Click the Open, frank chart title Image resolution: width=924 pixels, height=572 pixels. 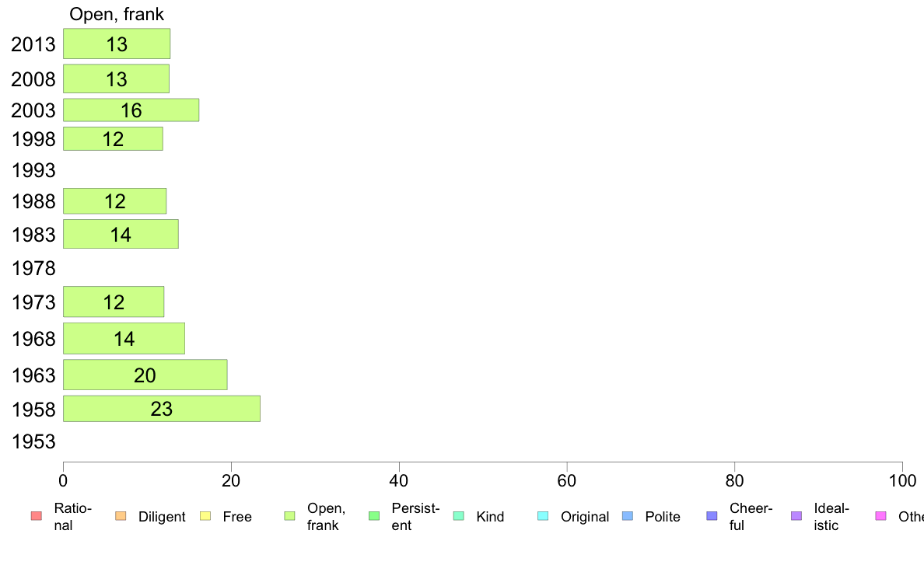[117, 14]
